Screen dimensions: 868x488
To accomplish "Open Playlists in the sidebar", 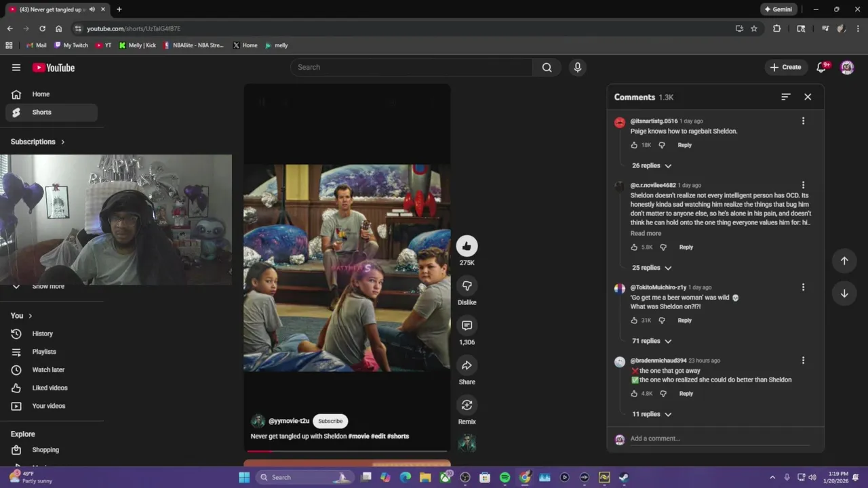I will pos(52,352).
